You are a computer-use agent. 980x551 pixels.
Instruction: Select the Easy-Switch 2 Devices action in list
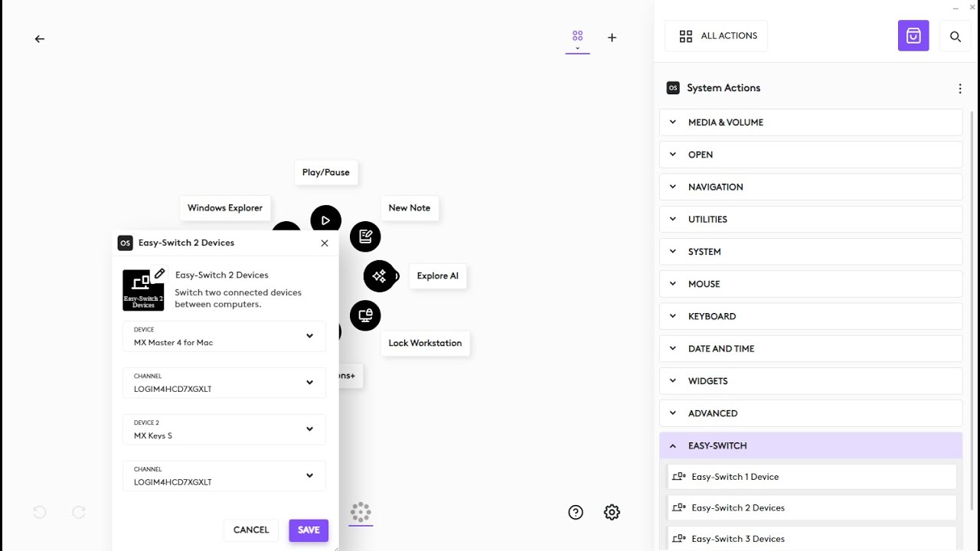click(812, 508)
